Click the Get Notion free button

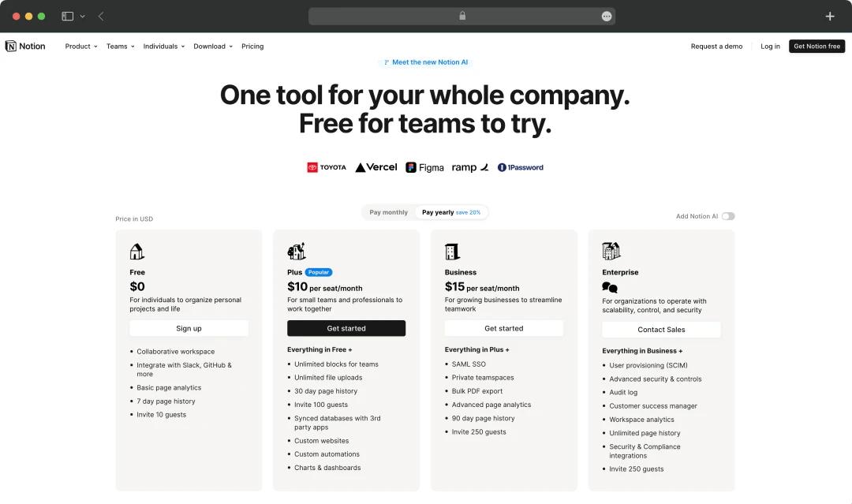click(x=816, y=46)
